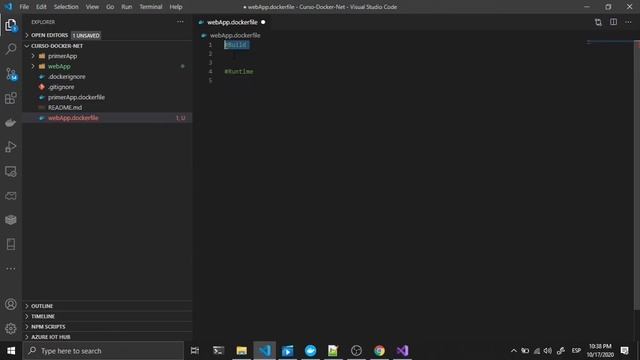This screenshot has width=640, height=360.
Task: Open the Remote Explorer view icon
Action: (11, 171)
